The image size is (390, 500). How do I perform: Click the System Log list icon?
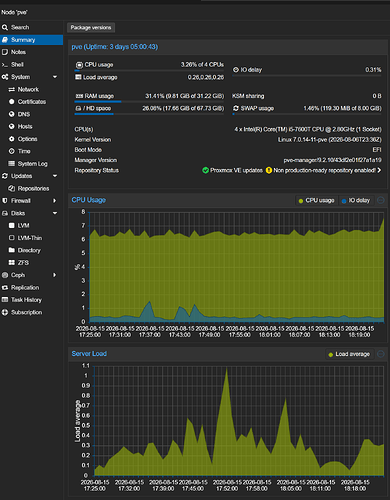(12, 163)
